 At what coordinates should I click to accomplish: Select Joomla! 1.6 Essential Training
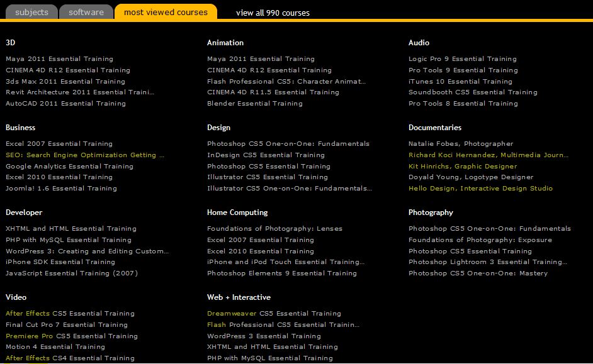click(61, 189)
